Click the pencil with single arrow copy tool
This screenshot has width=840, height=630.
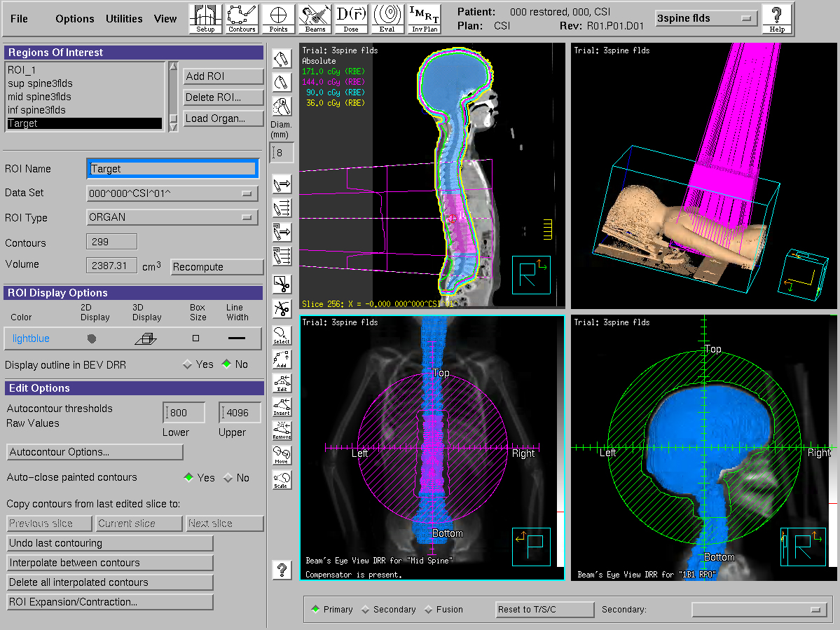click(282, 184)
